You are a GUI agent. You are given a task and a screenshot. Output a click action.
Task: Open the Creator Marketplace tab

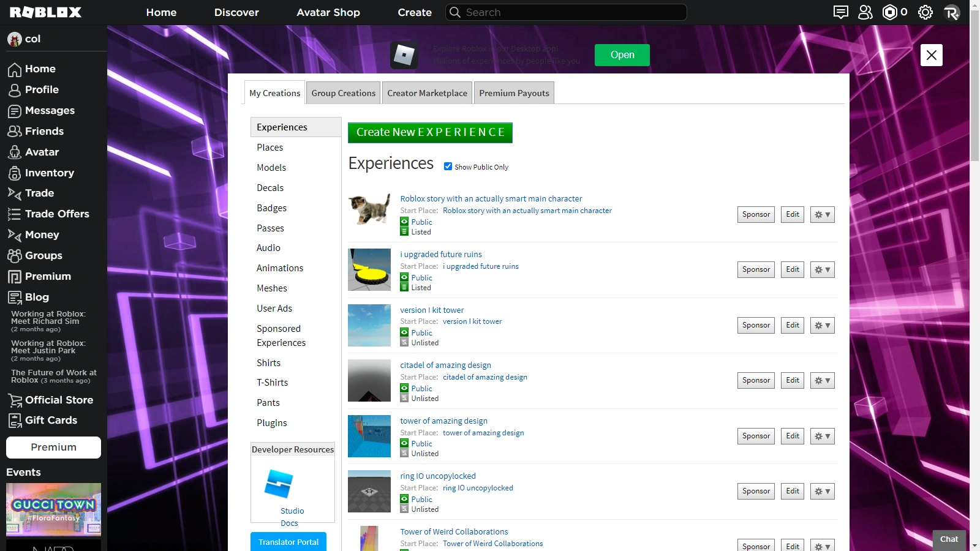click(x=427, y=92)
